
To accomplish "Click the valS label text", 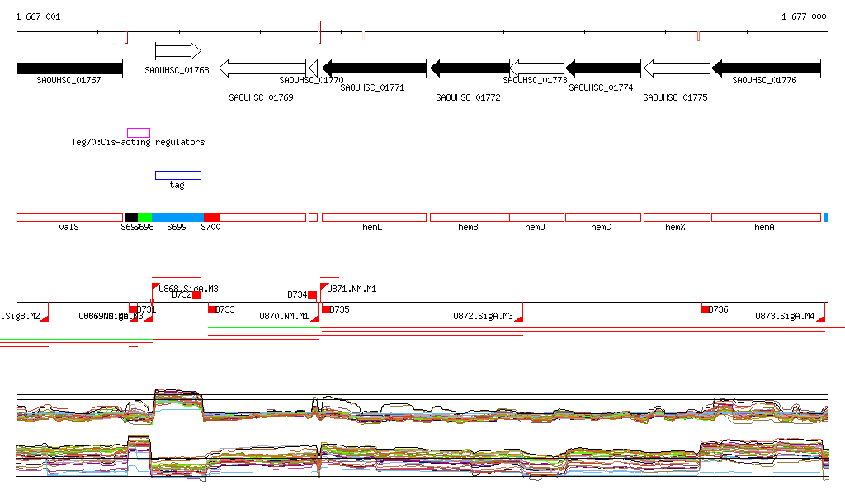I will pyautogui.click(x=69, y=227).
